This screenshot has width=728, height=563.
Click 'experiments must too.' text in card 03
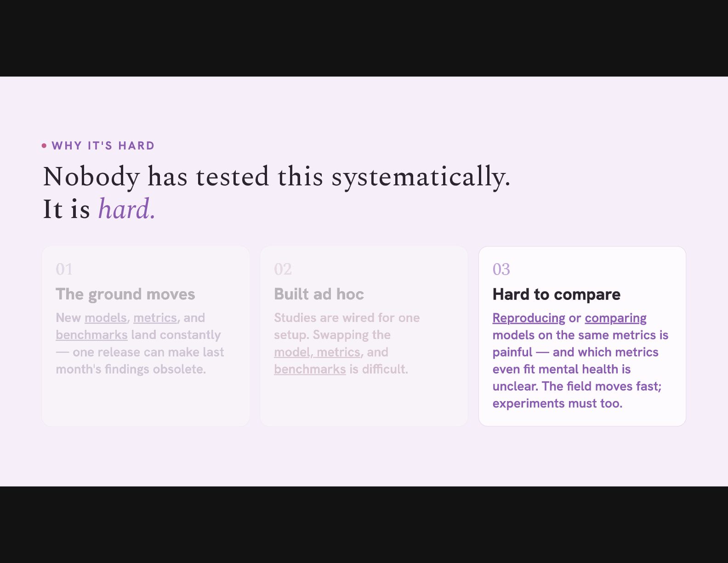coord(557,403)
